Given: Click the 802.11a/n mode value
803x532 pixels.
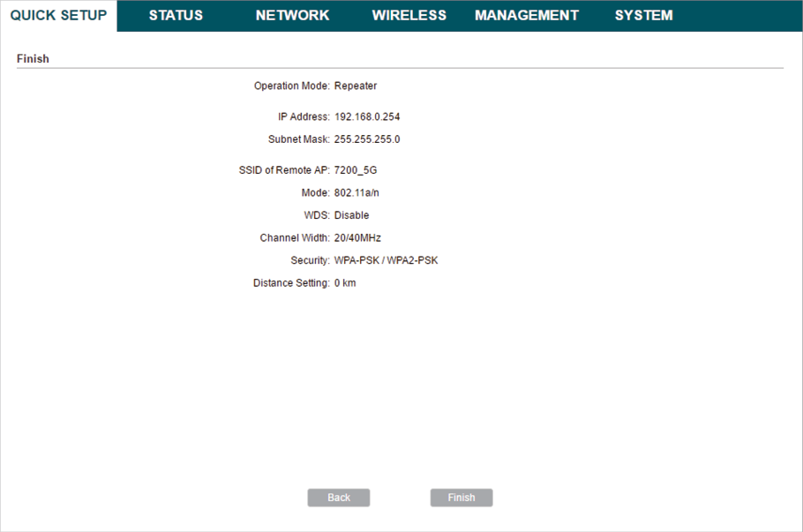Looking at the screenshot, I should click(358, 192).
